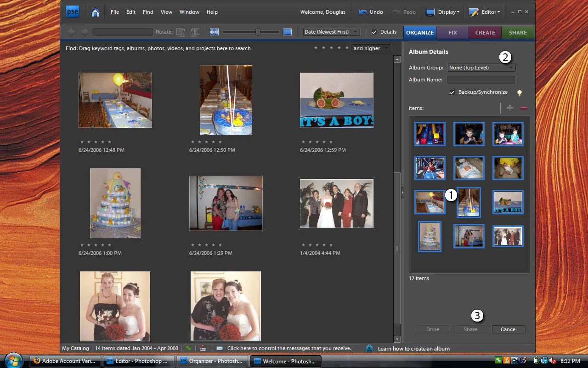Open the Date (Newest First) sort dropdown
Screen dimensions: 588x368
click(x=331, y=32)
